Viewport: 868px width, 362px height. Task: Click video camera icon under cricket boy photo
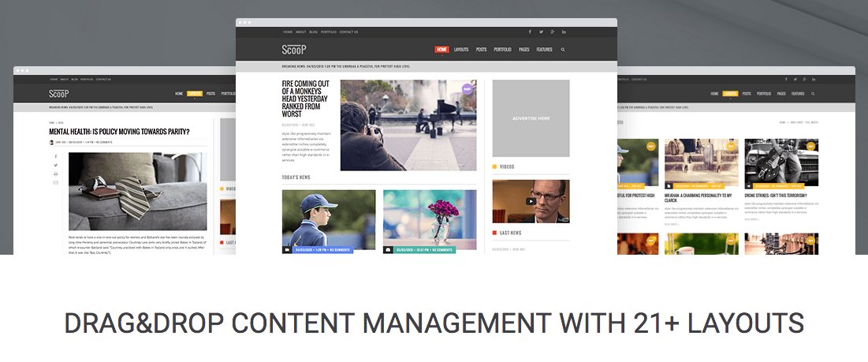coord(287,250)
